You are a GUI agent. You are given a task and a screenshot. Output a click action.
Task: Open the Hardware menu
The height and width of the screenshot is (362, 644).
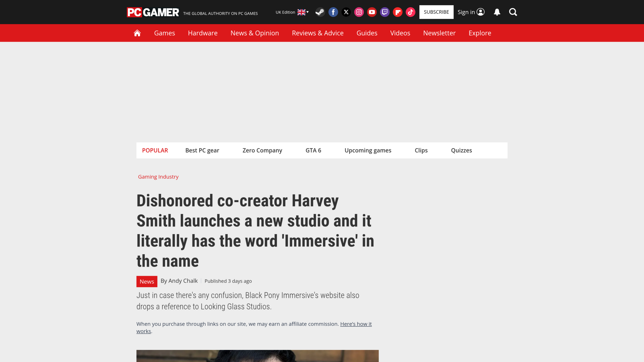tap(203, 33)
